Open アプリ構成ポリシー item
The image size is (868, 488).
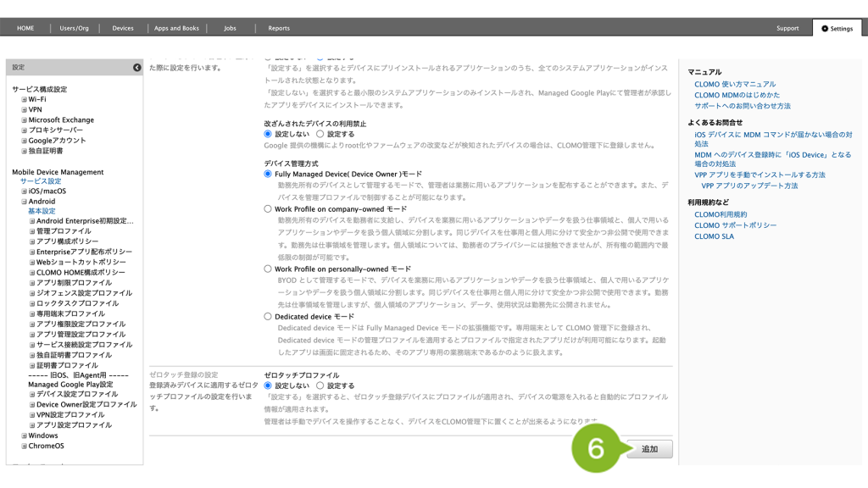[x=68, y=241]
